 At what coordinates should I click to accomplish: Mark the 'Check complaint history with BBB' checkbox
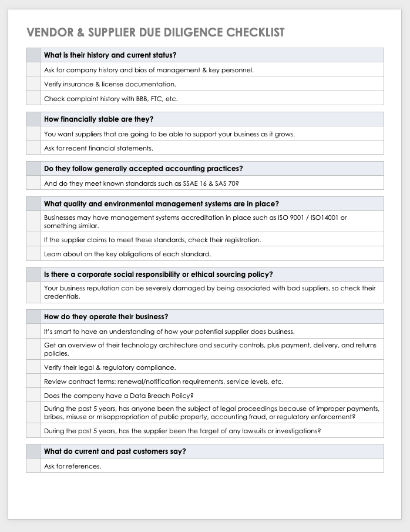tap(33, 98)
